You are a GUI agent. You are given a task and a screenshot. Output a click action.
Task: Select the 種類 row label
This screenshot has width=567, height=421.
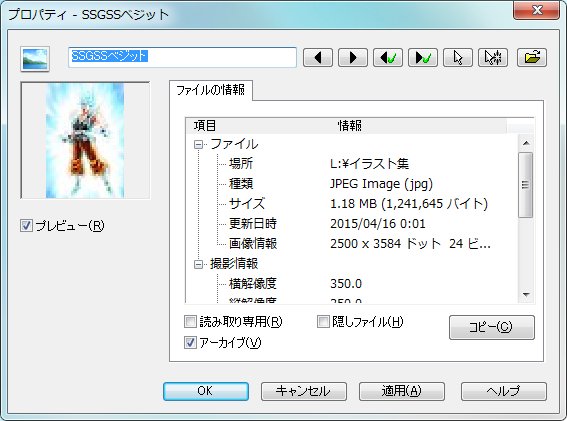(x=241, y=184)
